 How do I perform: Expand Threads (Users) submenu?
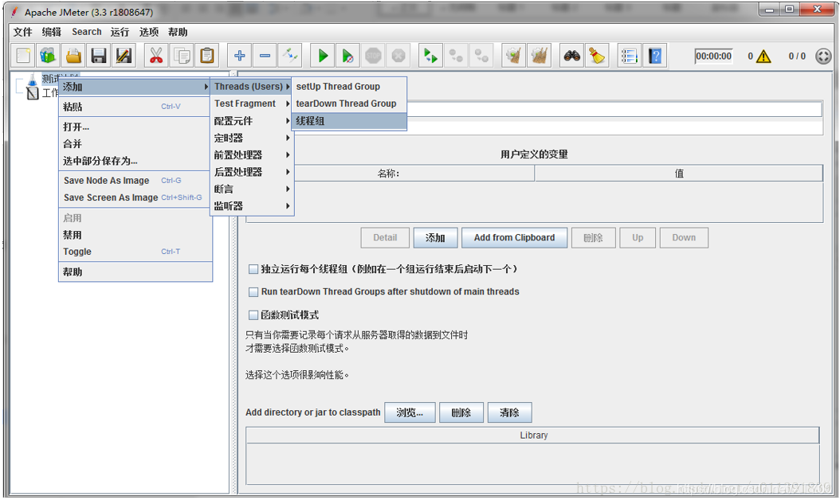click(x=252, y=87)
